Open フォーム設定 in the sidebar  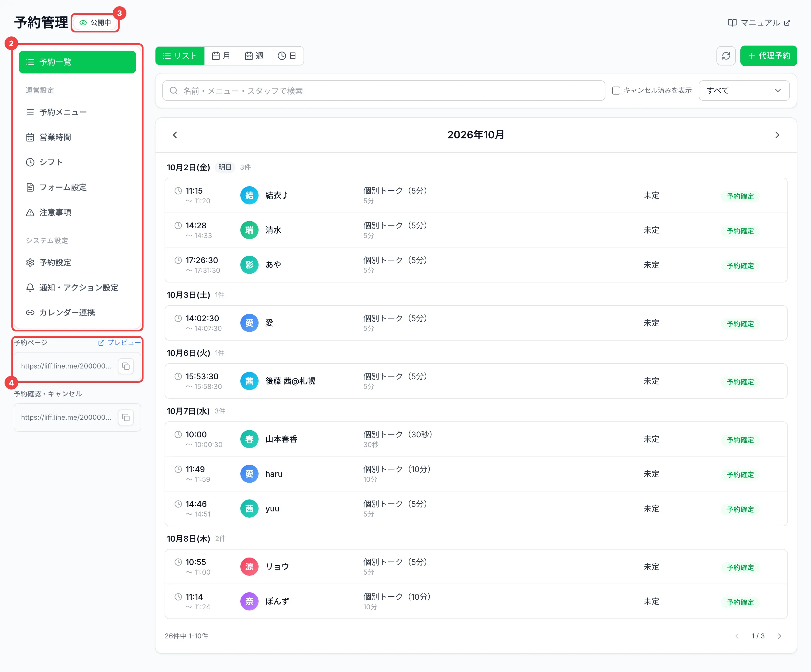point(77,188)
